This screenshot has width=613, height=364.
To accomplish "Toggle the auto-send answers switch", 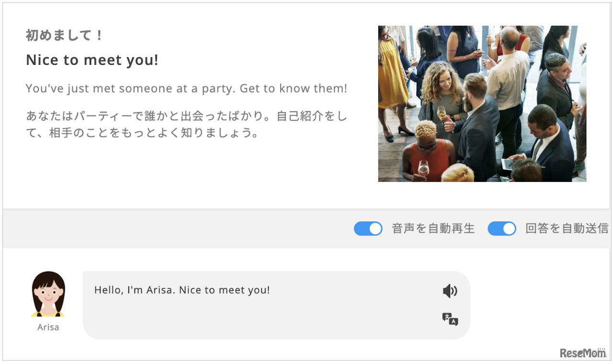I will pos(501,229).
